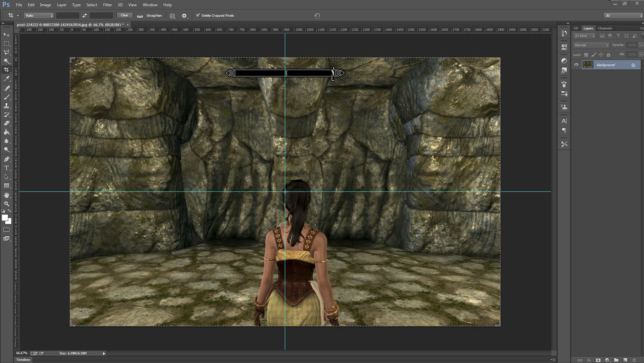Screen dimensions: 644x363
Task: Open the Opacity slider dropdown
Action: [x=641, y=45]
